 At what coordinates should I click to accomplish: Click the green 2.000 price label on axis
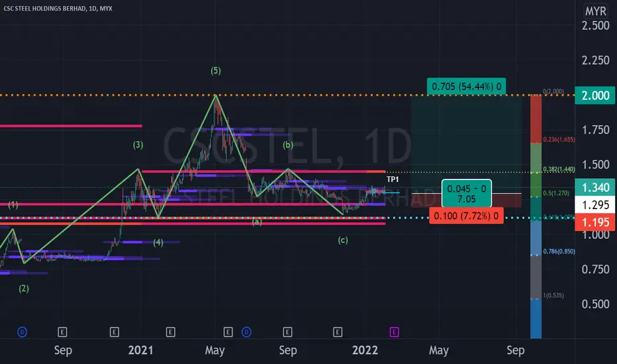pos(595,95)
